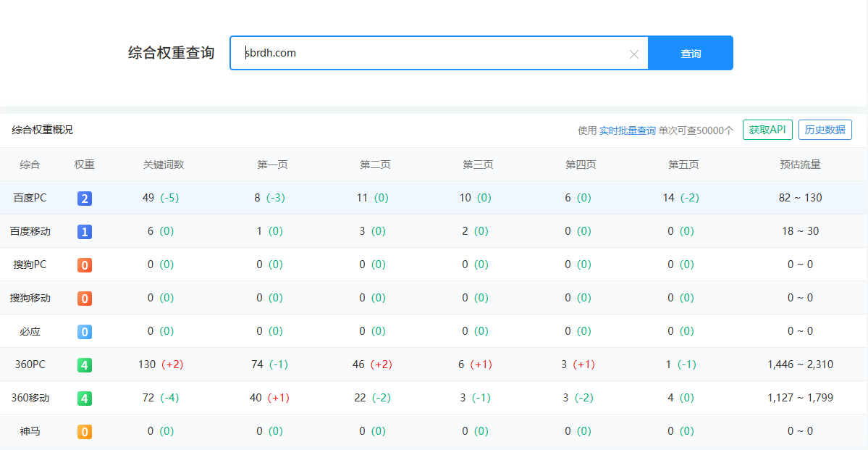Click the 查询 search button

point(690,54)
